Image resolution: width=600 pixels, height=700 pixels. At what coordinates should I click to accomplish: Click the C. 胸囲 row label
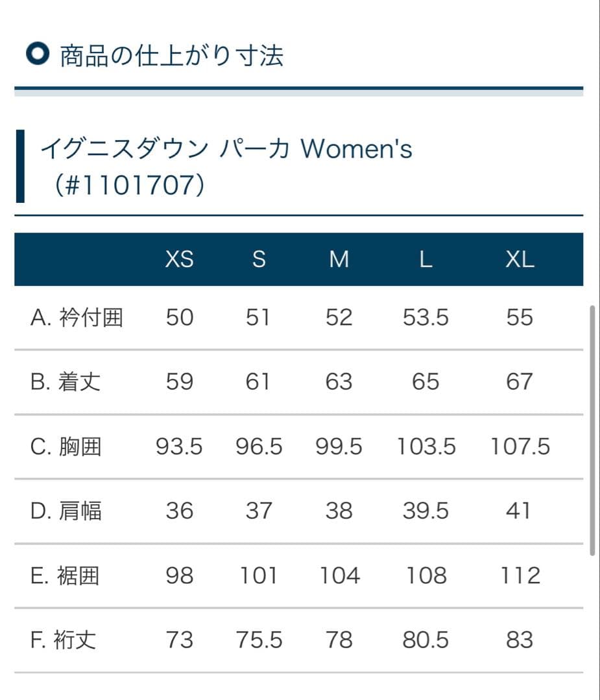pos(66,447)
